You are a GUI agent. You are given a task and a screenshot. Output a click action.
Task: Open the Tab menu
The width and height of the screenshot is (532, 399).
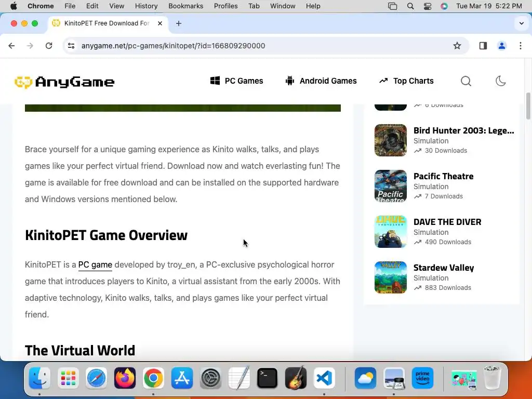click(x=254, y=6)
